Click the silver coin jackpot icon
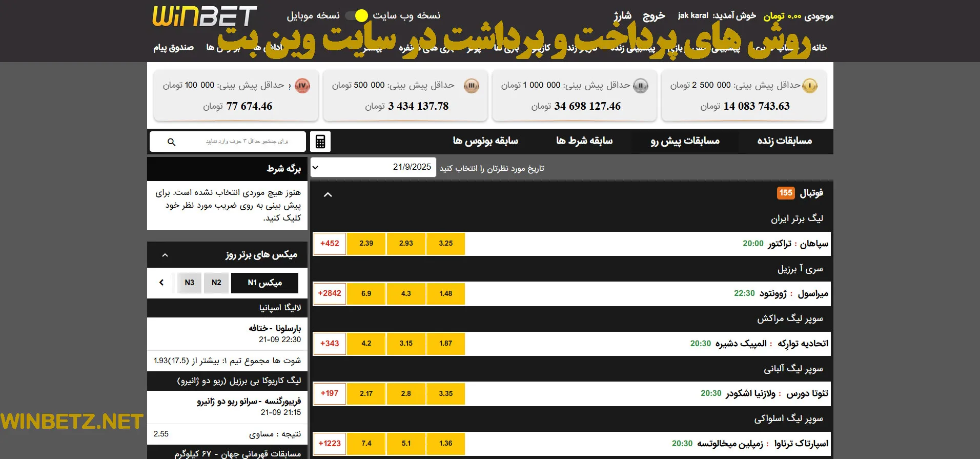Image resolution: width=980 pixels, height=459 pixels. point(641,86)
